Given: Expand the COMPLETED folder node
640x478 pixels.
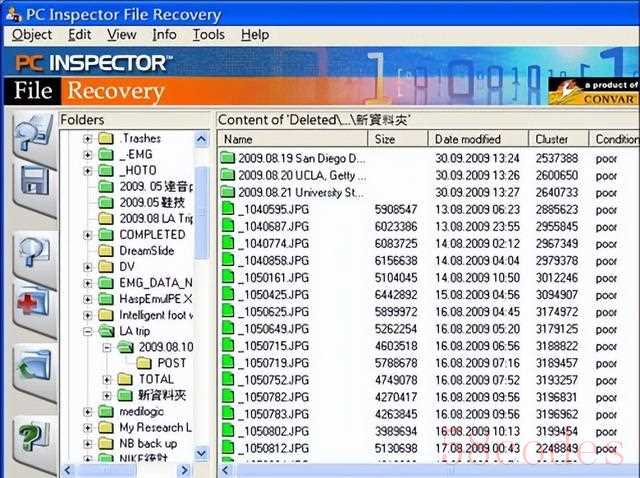Looking at the screenshot, I should (x=88, y=235).
